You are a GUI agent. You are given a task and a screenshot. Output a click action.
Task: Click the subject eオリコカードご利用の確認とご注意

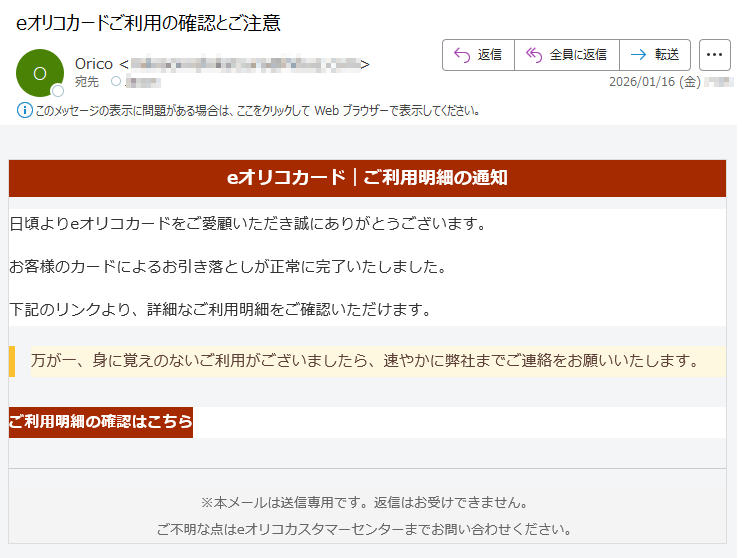[x=148, y=23]
